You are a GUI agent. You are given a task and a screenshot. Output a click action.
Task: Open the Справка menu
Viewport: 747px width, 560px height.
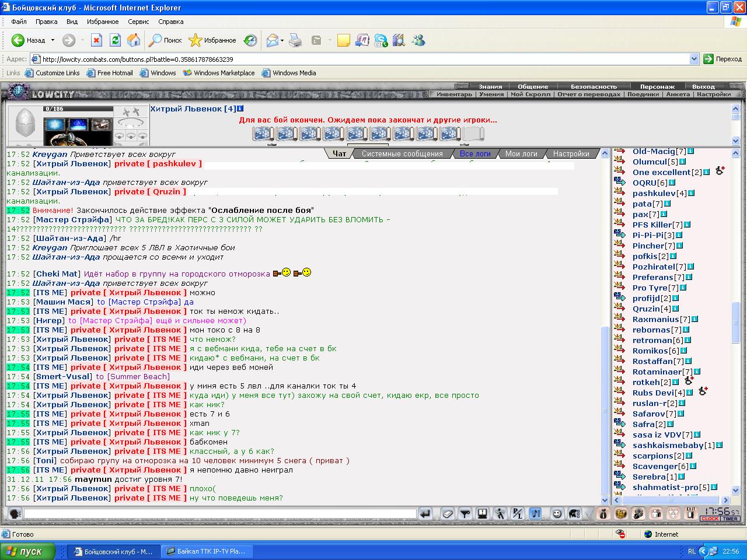pyautogui.click(x=171, y=22)
